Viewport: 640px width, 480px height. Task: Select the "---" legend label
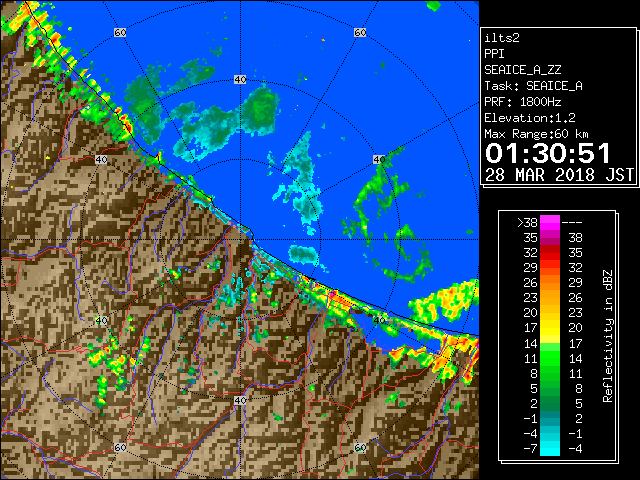[572, 223]
